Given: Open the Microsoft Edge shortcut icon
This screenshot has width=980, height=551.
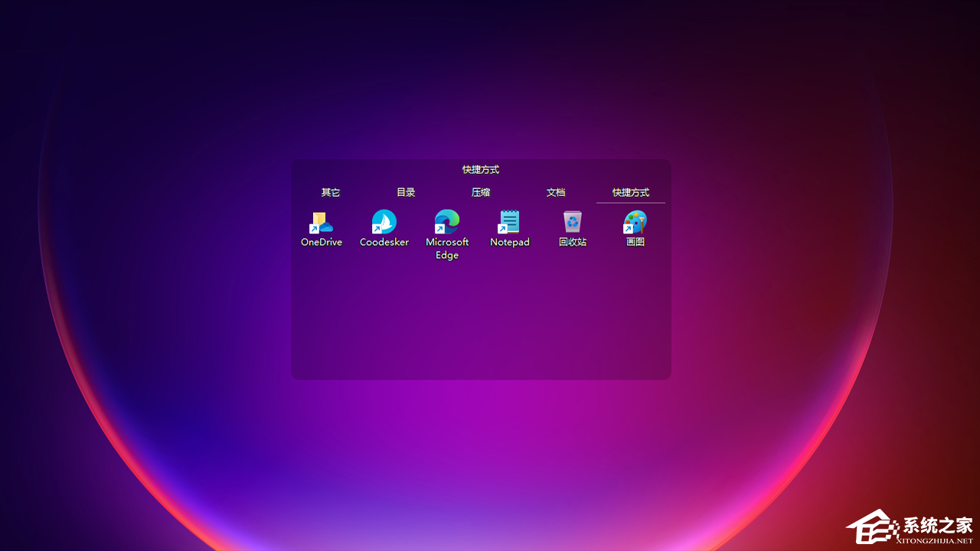Looking at the screenshot, I should [x=447, y=222].
